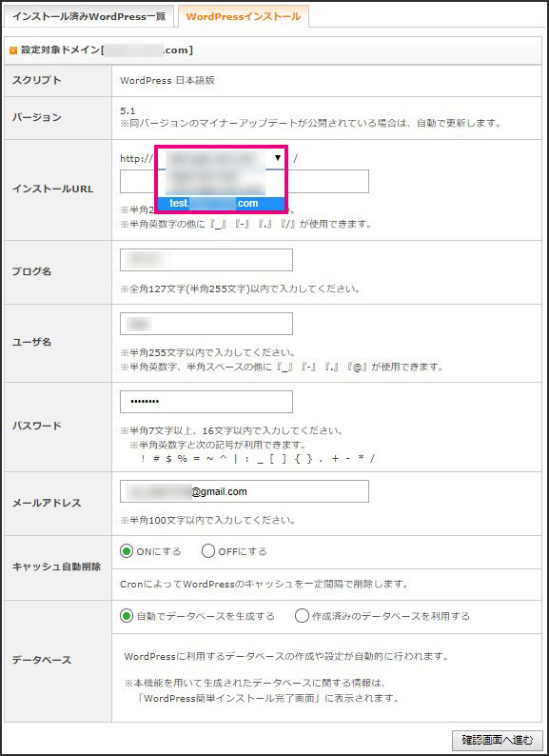Switch to the WordPressインストール tab

[x=244, y=16]
